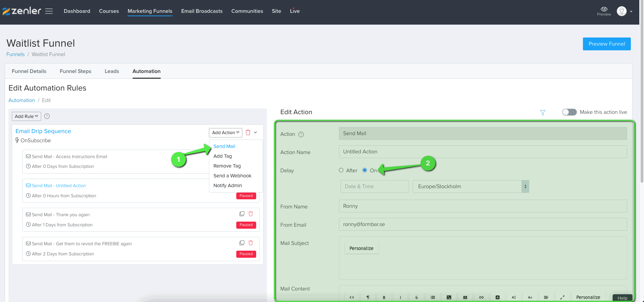Click the insert link icon in editor
This screenshot has width=644, height=302.
481,297
